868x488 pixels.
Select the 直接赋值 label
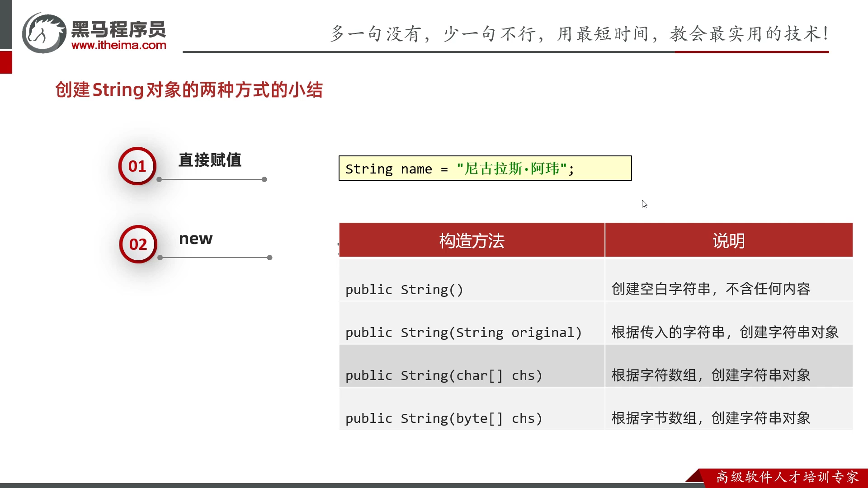[x=210, y=160]
